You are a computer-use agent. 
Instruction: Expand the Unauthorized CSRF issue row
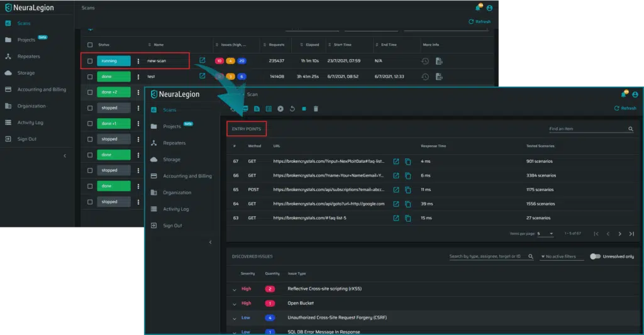(235, 318)
